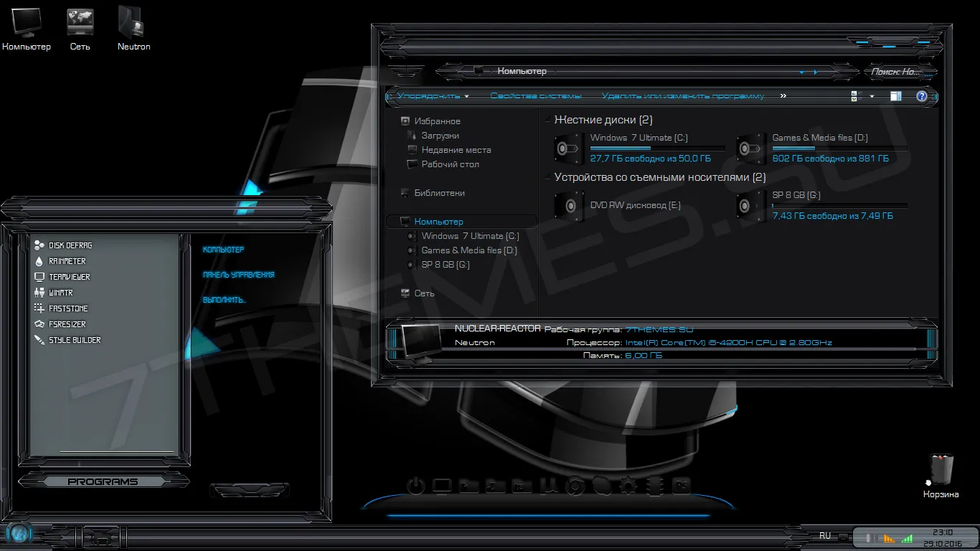Screen dimensions: 980x551
Task: Open the Компьютер desktop icon
Action: tap(27, 29)
